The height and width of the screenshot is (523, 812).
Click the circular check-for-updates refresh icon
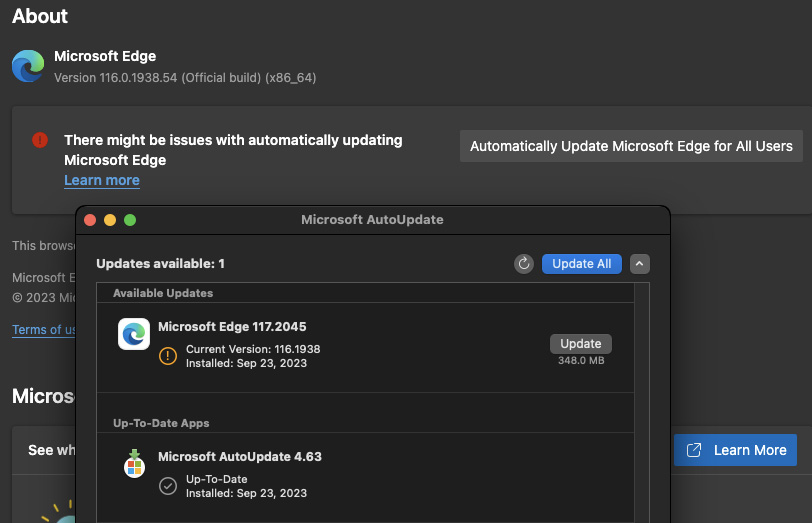[x=524, y=264]
